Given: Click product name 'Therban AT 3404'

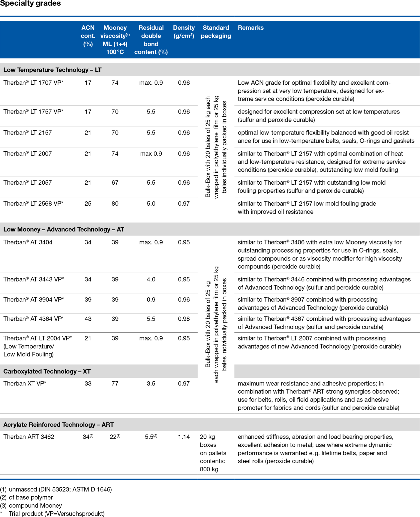Looking at the screenshot, I should (28, 242).
